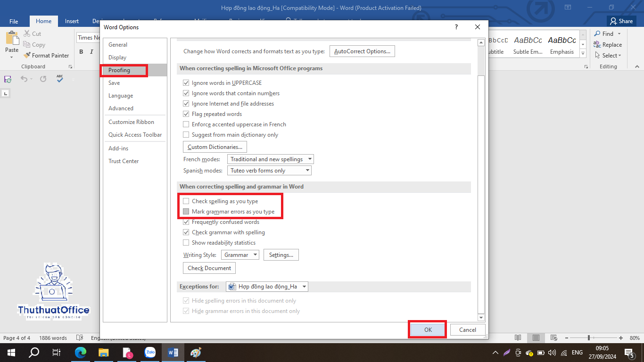The height and width of the screenshot is (362, 644).
Task: Apply the Emphasis style thumbnail
Action: (562, 46)
